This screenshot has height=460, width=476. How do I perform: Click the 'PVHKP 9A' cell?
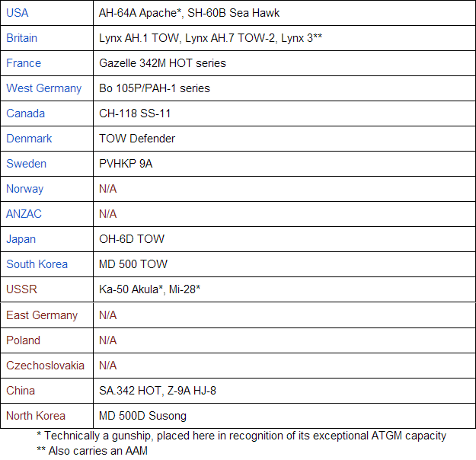point(284,164)
